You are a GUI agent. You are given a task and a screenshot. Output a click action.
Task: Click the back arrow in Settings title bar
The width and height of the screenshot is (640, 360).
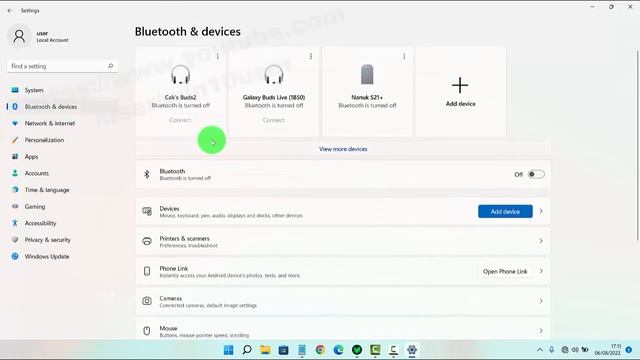pos(10,11)
